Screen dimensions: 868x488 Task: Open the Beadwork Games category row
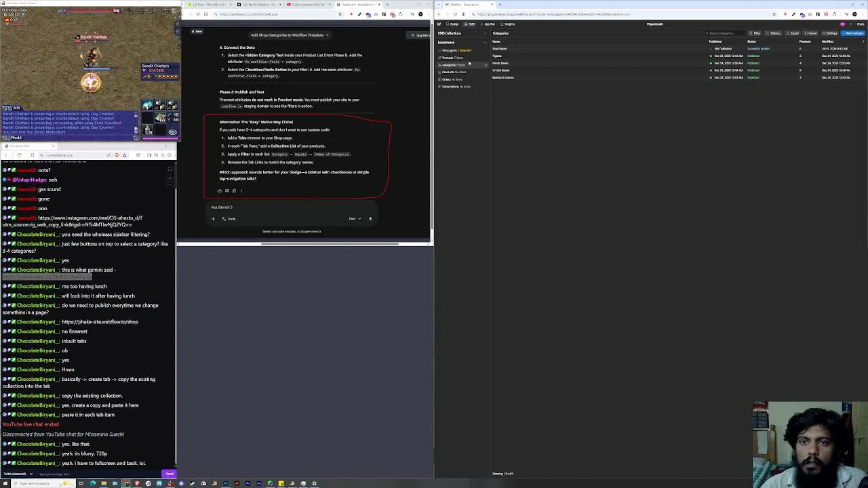678,77
